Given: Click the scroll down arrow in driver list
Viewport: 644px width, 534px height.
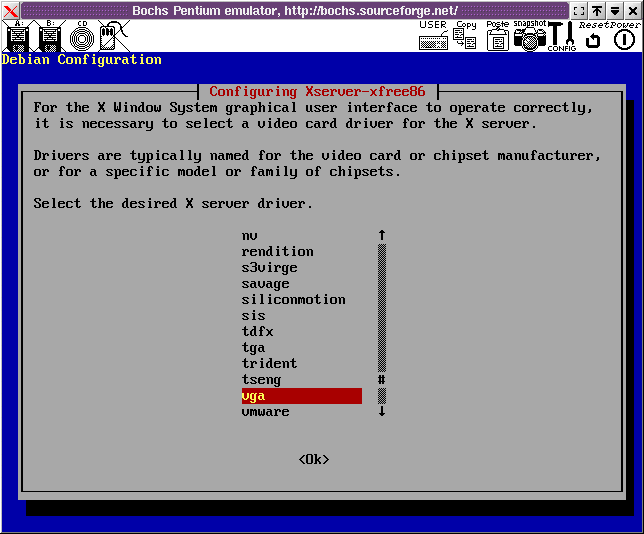Looking at the screenshot, I should pos(381,412).
